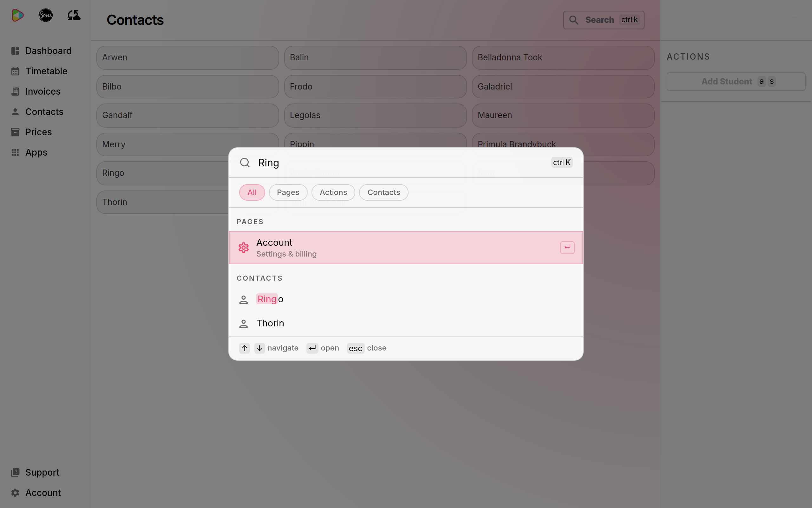This screenshot has height=508, width=812.
Task: Open the Thorin card in the contacts grid
Action: [x=163, y=202]
